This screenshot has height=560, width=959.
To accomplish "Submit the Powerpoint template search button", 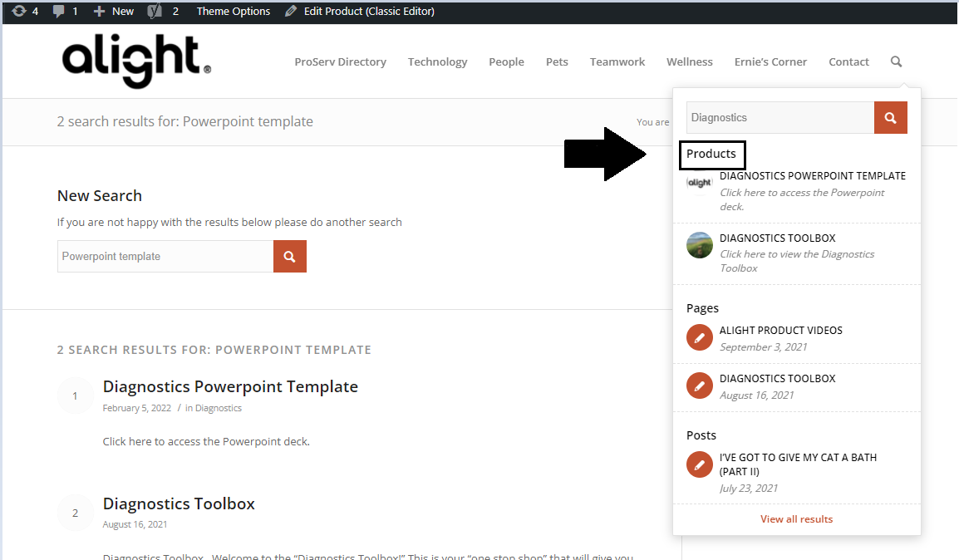I will (x=290, y=256).
